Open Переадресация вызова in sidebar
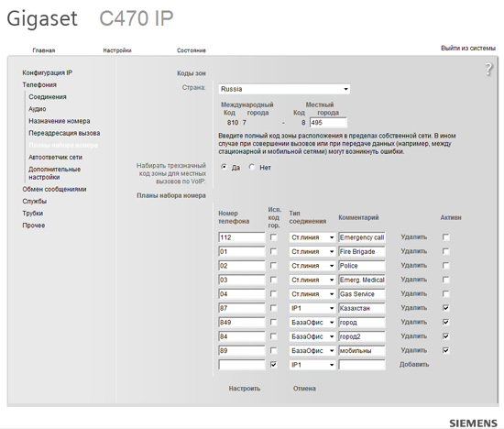The image size is (504, 429). point(64,133)
